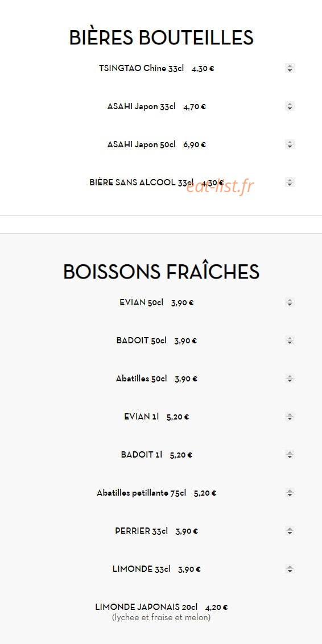Click the stepper beside BIÈRE SANS ALCOOL 33cl
Screen dimensions: 322x644
click(x=290, y=182)
